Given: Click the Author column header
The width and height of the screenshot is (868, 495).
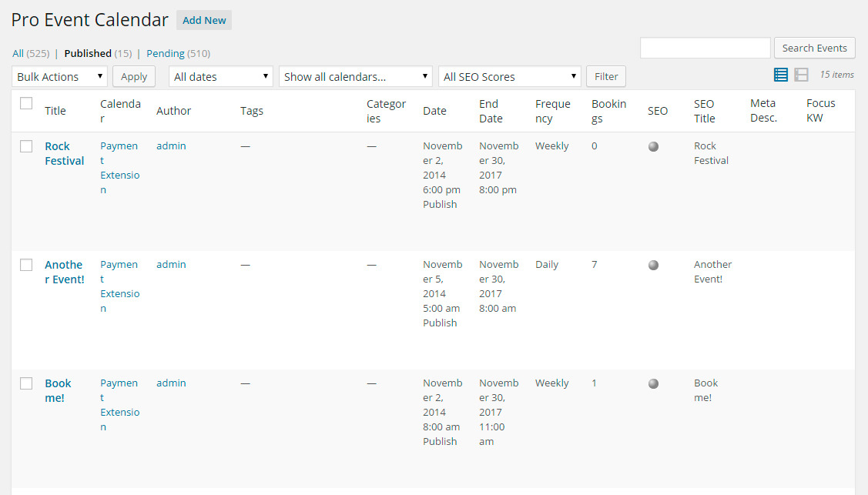Looking at the screenshot, I should pyautogui.click(x=173, y=111).
